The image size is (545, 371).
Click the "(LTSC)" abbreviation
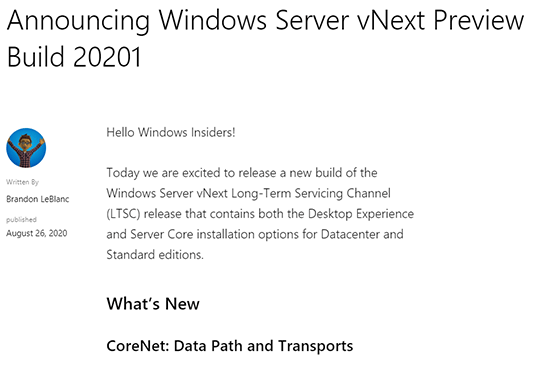click(x=123, y=213)
